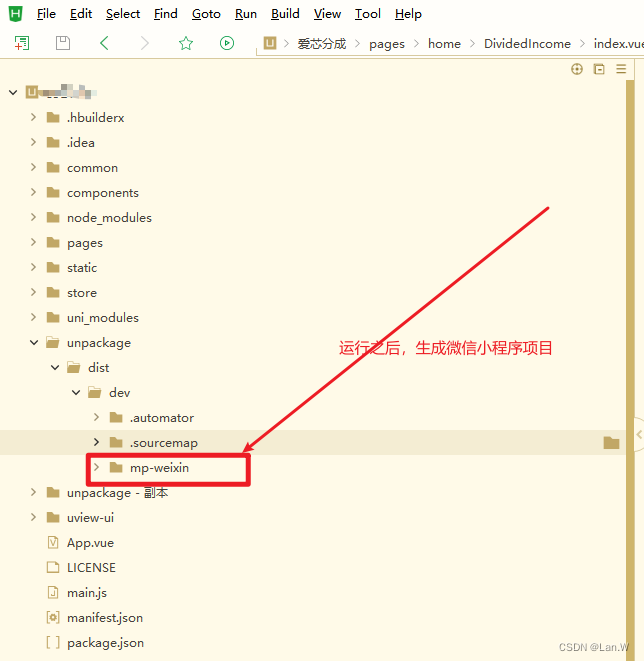Click the save file toolbar icon
This screenshot has width=644, height=661.
[63, 43]
